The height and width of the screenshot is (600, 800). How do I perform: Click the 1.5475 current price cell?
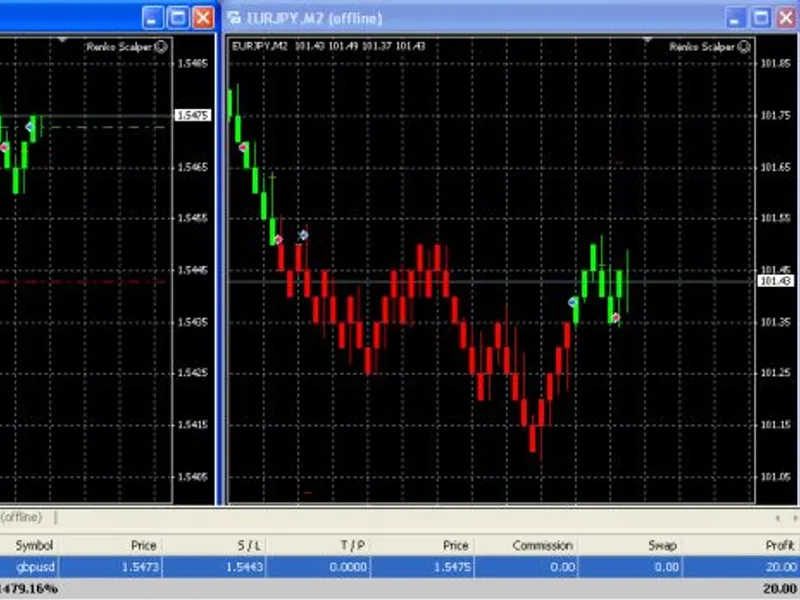452,567
